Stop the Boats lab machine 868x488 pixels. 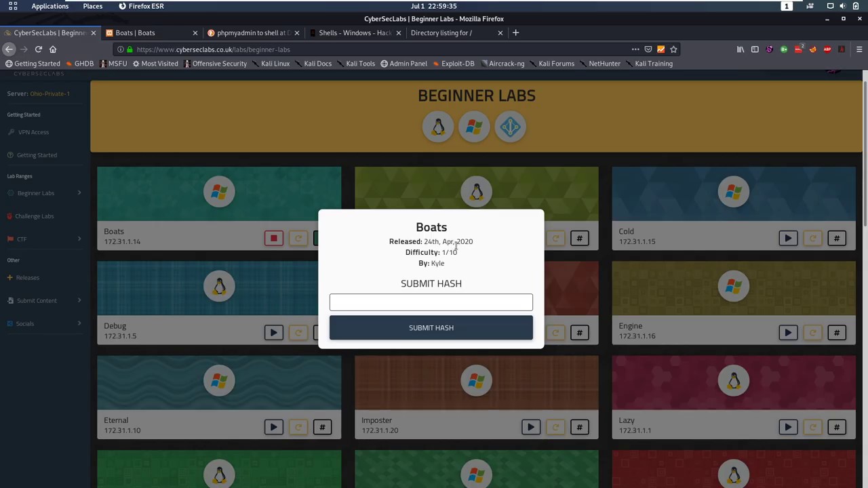274,239
